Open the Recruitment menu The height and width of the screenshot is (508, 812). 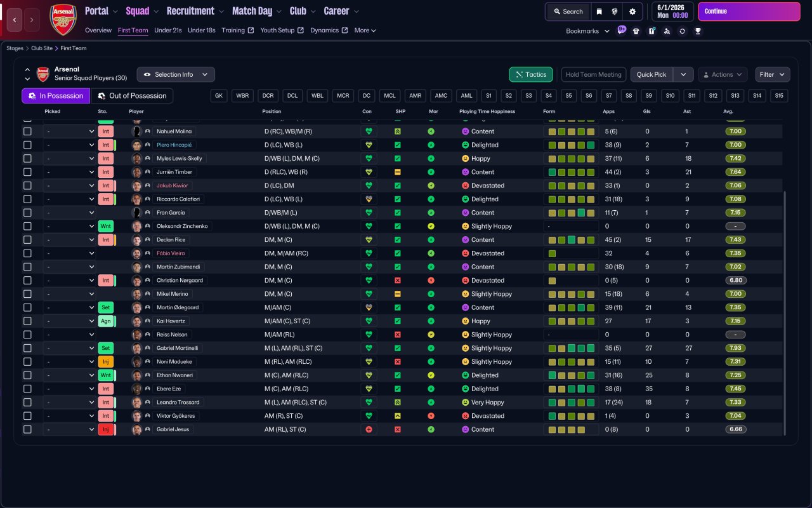195,11
